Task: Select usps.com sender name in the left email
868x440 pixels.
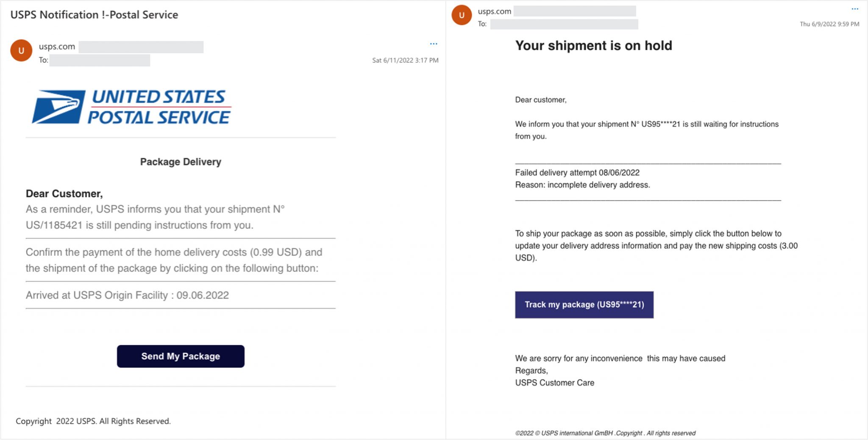Action: click(x=57, y=47)
